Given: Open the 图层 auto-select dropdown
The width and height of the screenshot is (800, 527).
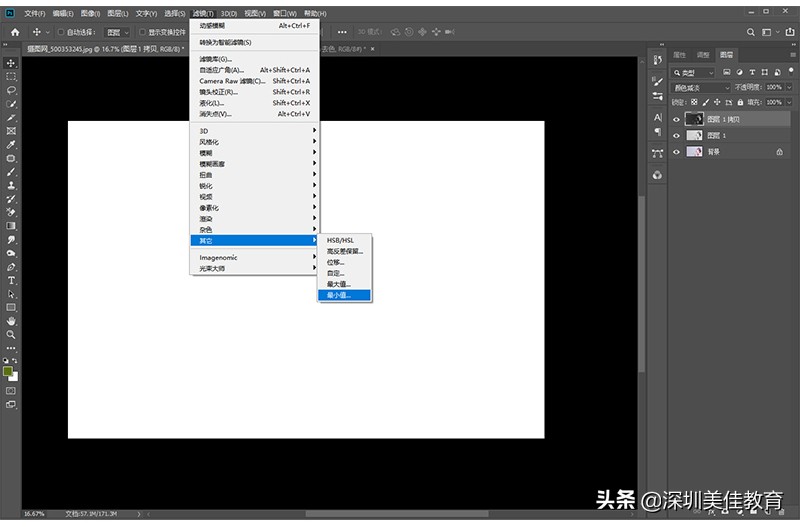Looking at the screenshot, I should pyautogui.click(x=117, y=33).
